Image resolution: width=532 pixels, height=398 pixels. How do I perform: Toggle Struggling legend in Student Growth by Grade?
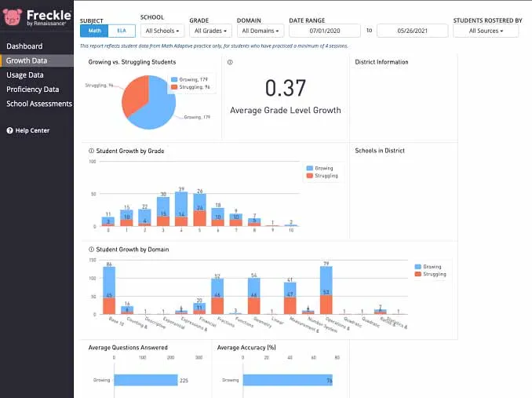coord(322,176)
